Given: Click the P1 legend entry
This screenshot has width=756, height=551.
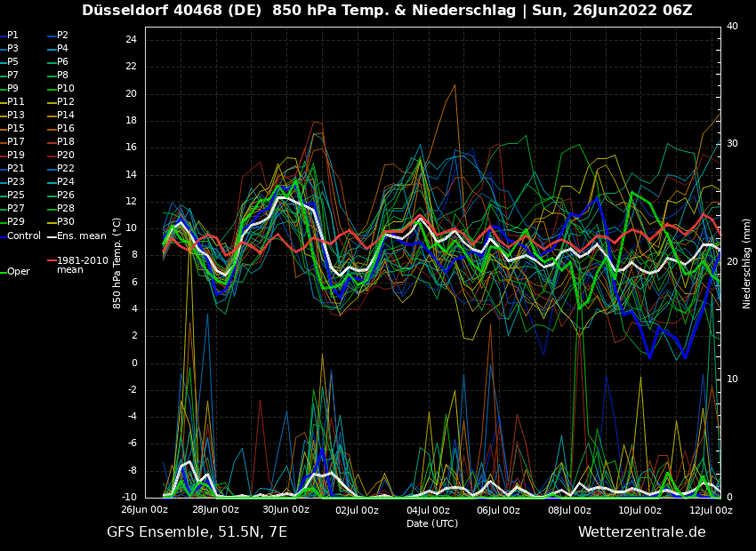Looking at the screenshot, I should (x=12, y=36).
